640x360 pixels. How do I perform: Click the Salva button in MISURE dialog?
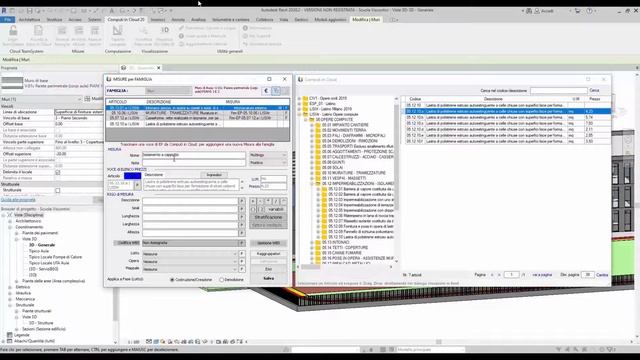coord(268,278)
